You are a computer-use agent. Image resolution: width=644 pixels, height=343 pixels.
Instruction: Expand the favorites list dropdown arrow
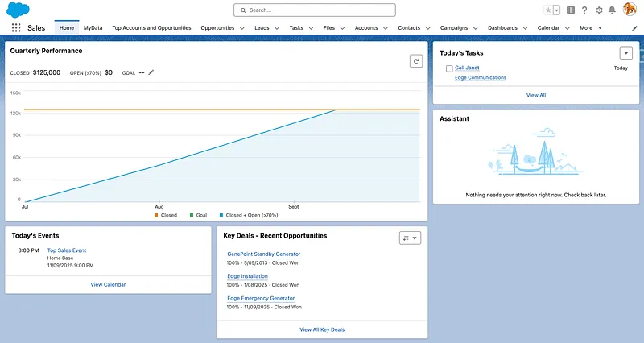tap(556, 10)
